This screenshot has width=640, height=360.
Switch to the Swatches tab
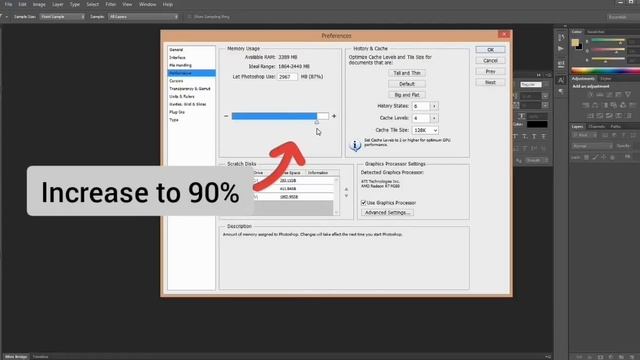[x=596, y=32]
